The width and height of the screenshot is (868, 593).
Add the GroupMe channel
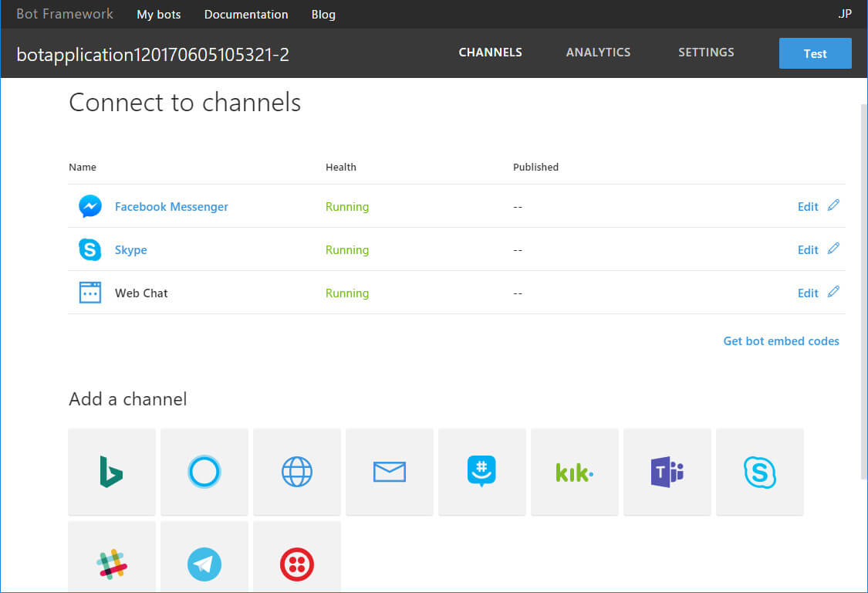[481, 472]
